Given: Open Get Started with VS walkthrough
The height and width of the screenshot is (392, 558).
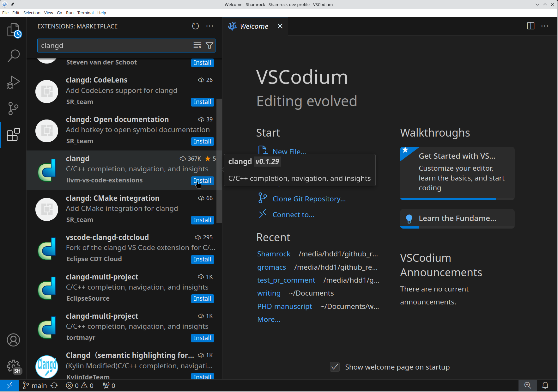Looking at the screenshot, I should coord(457,173).
